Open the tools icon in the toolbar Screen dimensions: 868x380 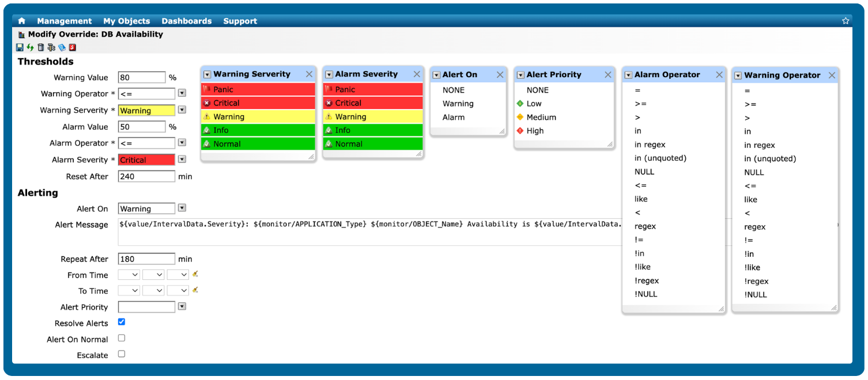(x=51, y=47)
